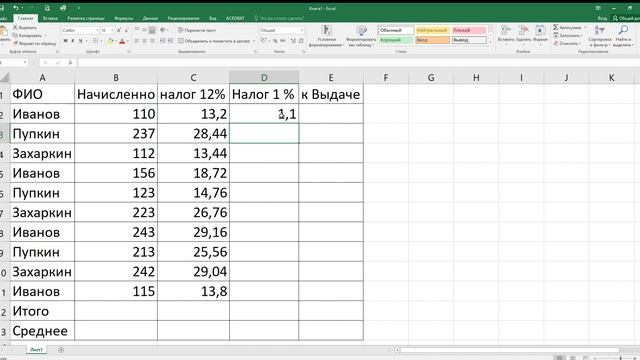Click the Cut (Вырезать) scissors icon

(16, 27)
